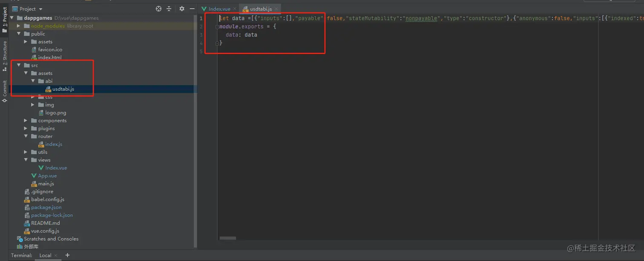Click the horizontal scrollbar thumb in editor
The image size is (644, 261).
(228, 238)
